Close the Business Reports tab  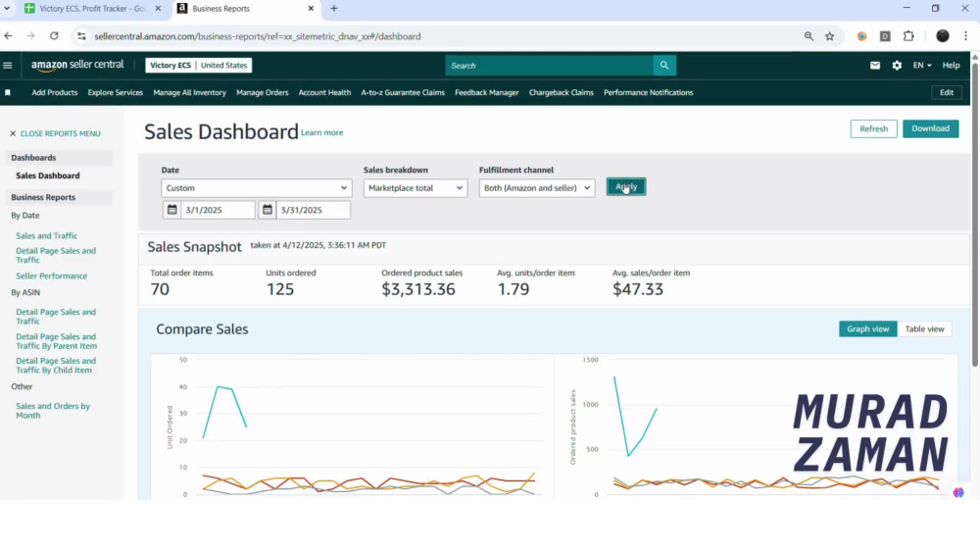[311, 9]
